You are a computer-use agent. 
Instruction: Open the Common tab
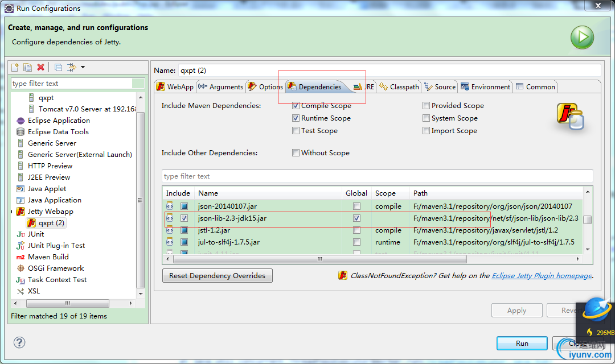pos(535,87)
